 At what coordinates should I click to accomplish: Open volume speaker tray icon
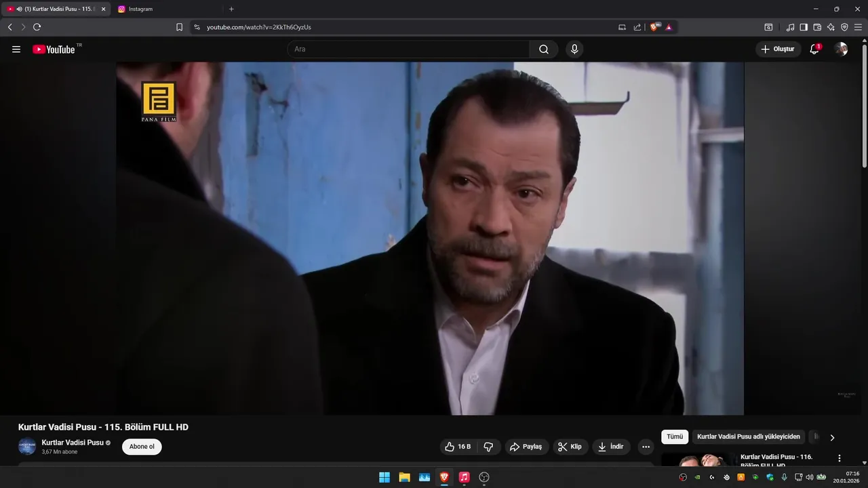(x=810, y=477)
